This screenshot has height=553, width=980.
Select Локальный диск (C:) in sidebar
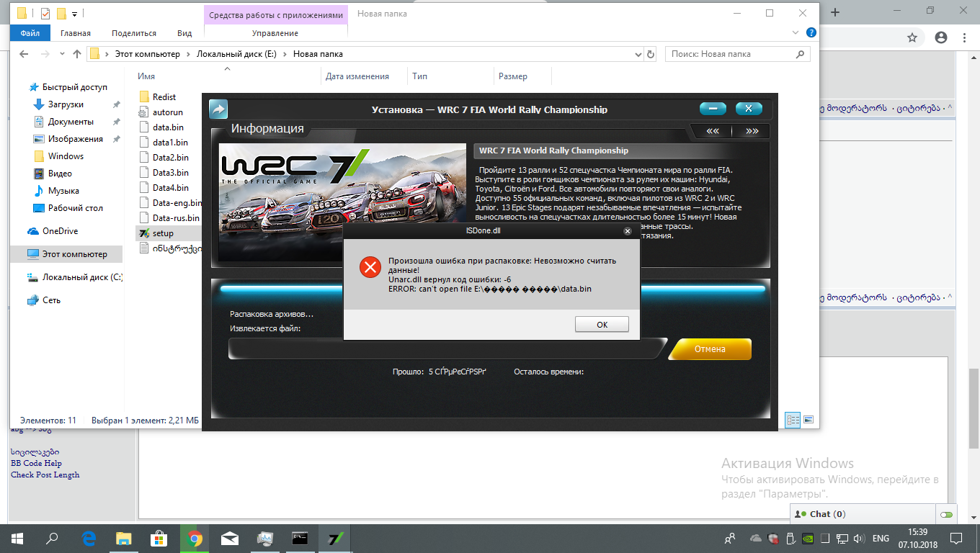(x=75, y=277)
